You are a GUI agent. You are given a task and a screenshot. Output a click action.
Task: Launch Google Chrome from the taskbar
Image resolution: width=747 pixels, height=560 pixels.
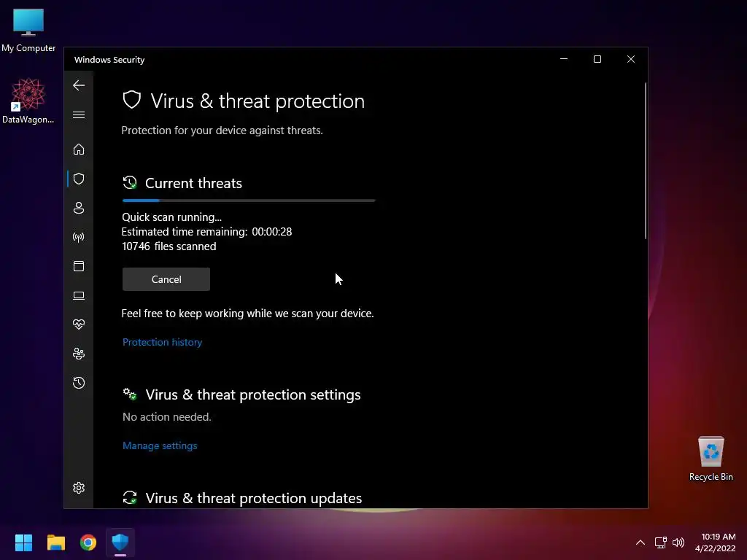pos(88,542)
